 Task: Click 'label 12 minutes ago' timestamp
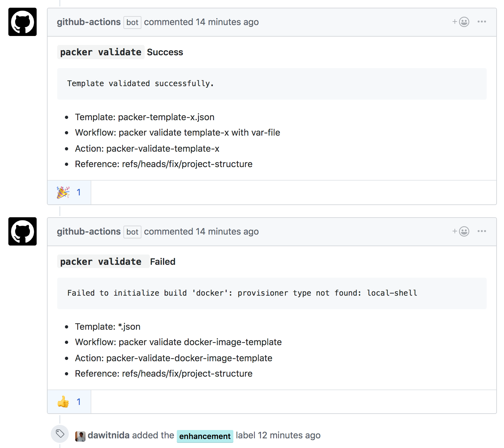pos(278,435)
